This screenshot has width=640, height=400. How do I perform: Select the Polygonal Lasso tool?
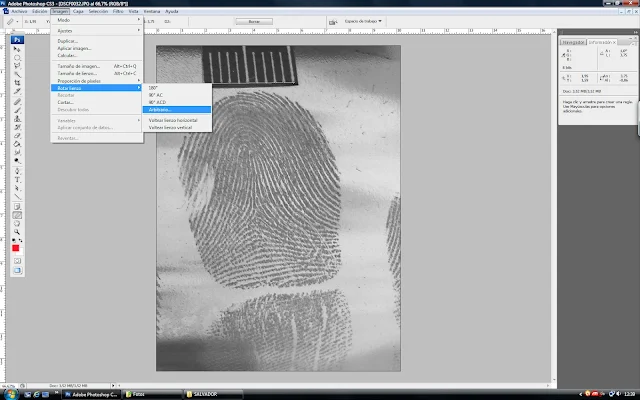[17, 66]
